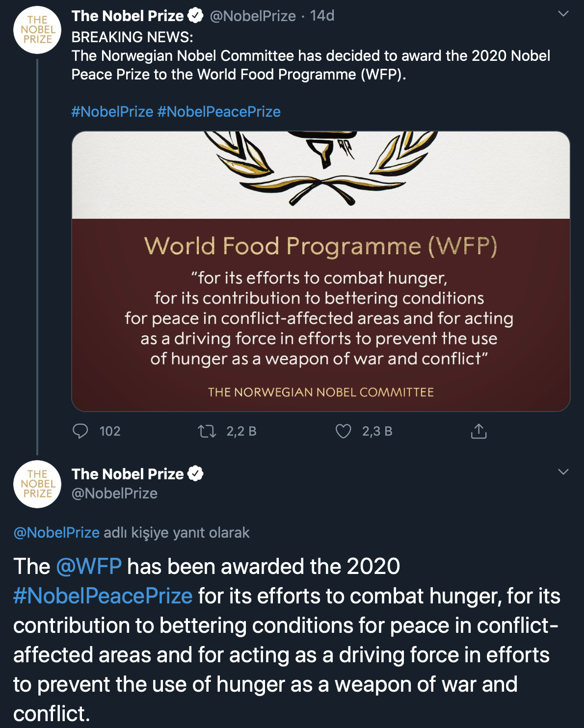This screenshot has width=584, height=728.
Task: Expand the first tweet's options chevron
Action: pos(563,14)
